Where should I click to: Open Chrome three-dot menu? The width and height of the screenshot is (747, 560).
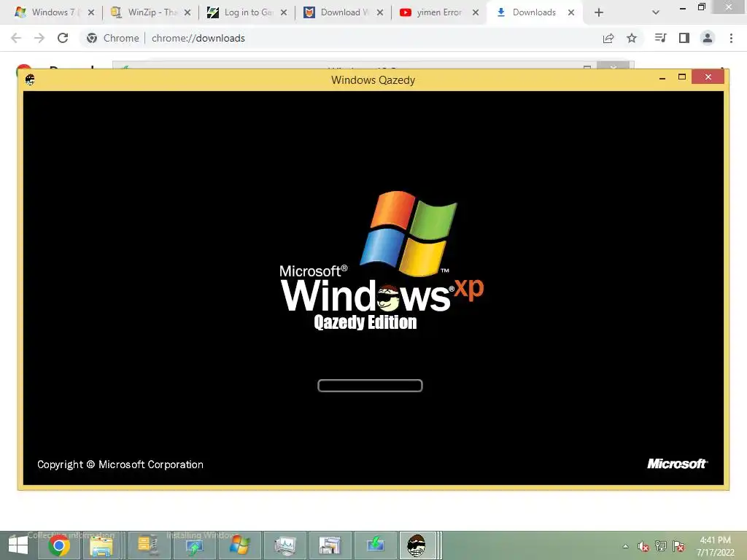click(731, 38)
